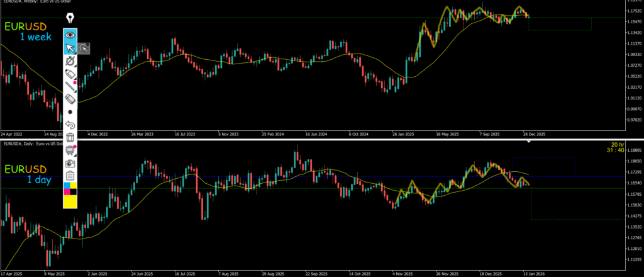Open the clipboard notes icon

[x=70, y=176]
